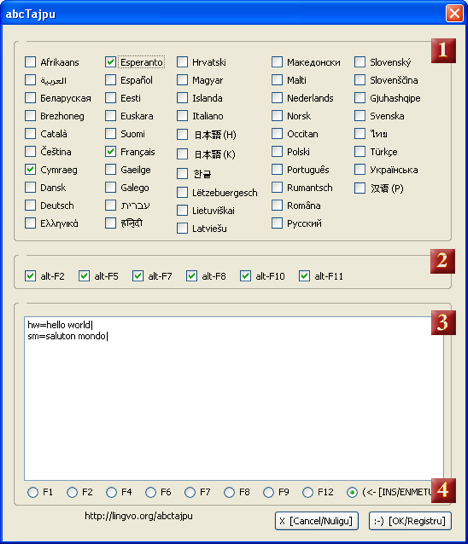Uncheck the Esperanto language checkbox

tap(110, 62)
